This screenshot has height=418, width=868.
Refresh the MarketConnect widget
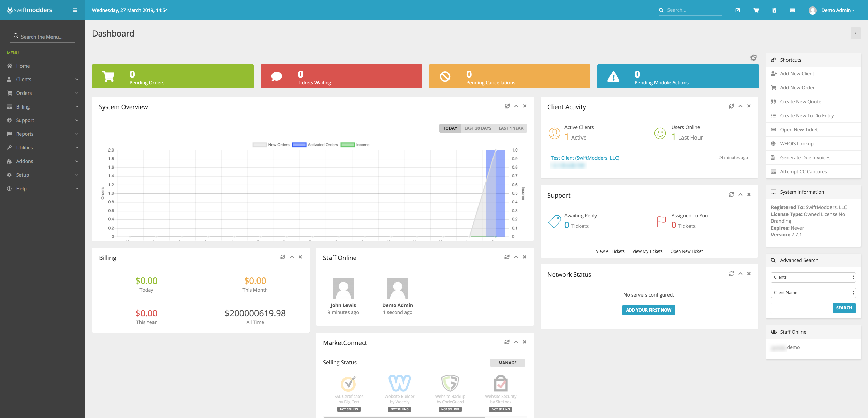point(507,342)
